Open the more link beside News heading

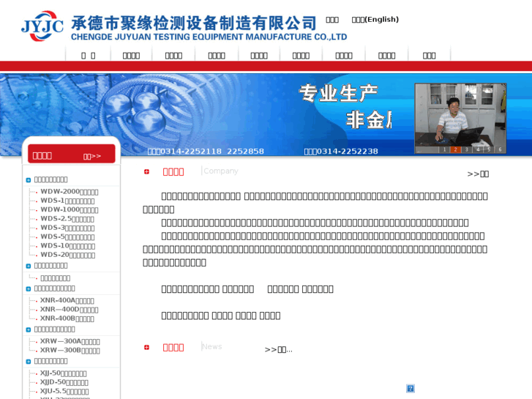click(278, 349)
